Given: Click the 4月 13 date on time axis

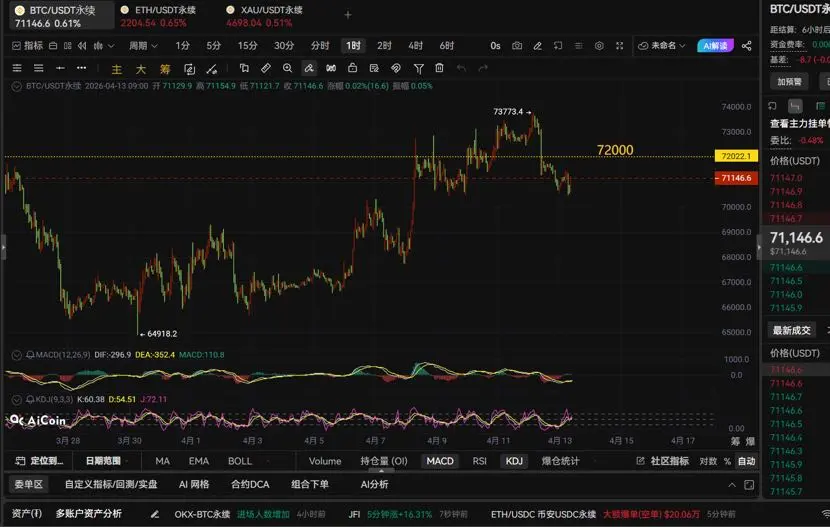Looking at the screenshot, I should 560,440.
